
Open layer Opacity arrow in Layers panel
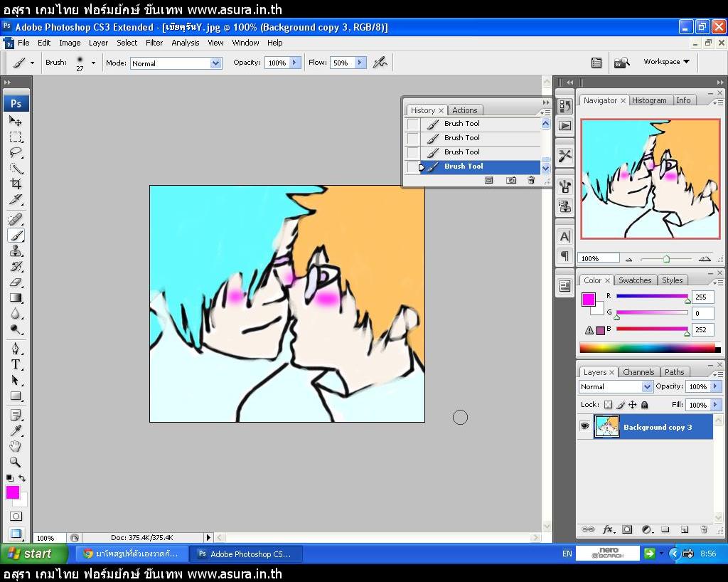click(715, 386)
